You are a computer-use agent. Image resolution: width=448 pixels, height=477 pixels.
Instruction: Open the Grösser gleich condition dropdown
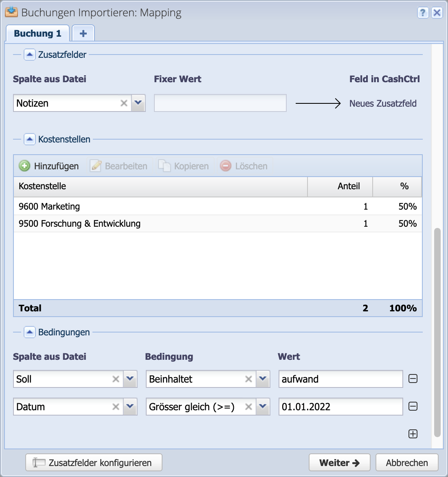(263, 406)
